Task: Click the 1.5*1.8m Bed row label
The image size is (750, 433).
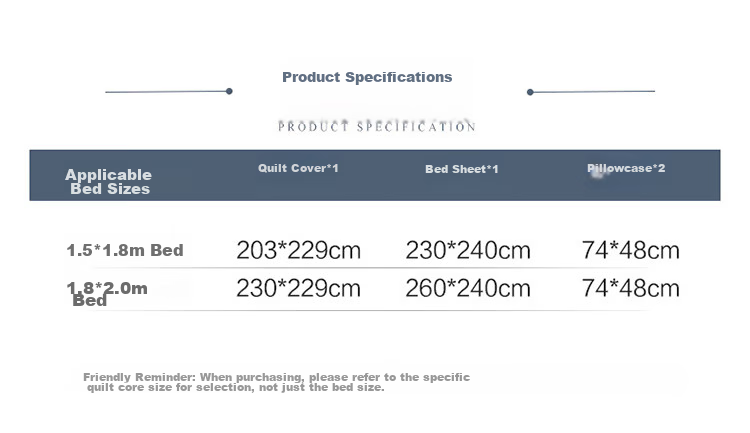Action: coord(125,250)
